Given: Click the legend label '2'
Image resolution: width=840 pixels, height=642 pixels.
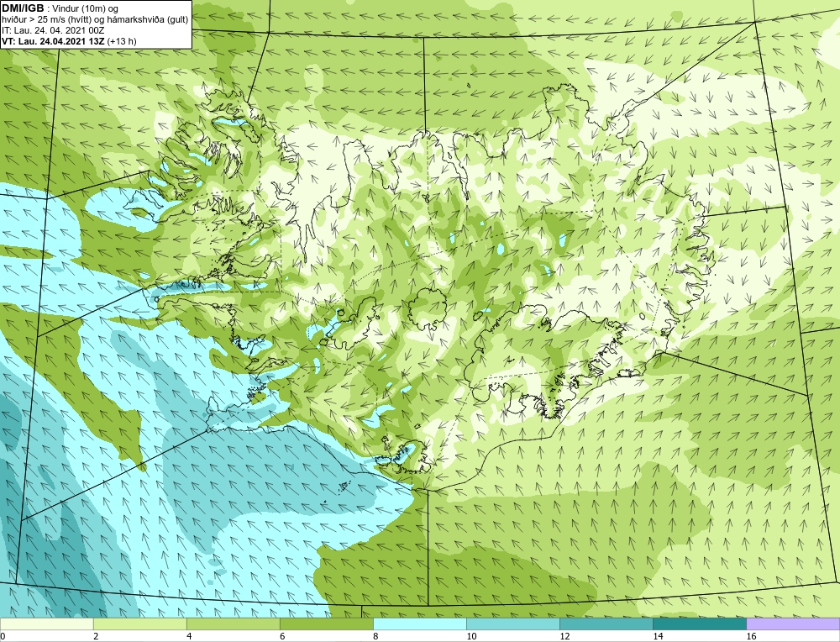Looking at the screenshot, I should [x=96, y=636].
